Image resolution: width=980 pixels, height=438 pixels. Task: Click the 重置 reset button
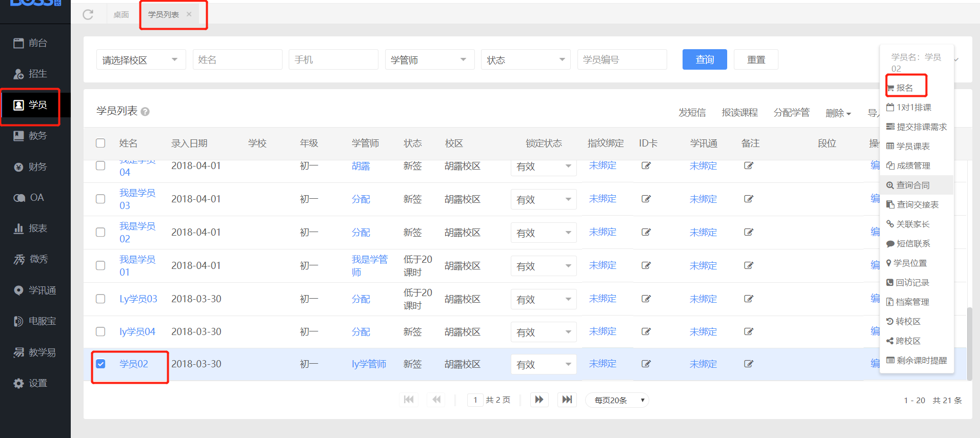(x=756, y=59)
